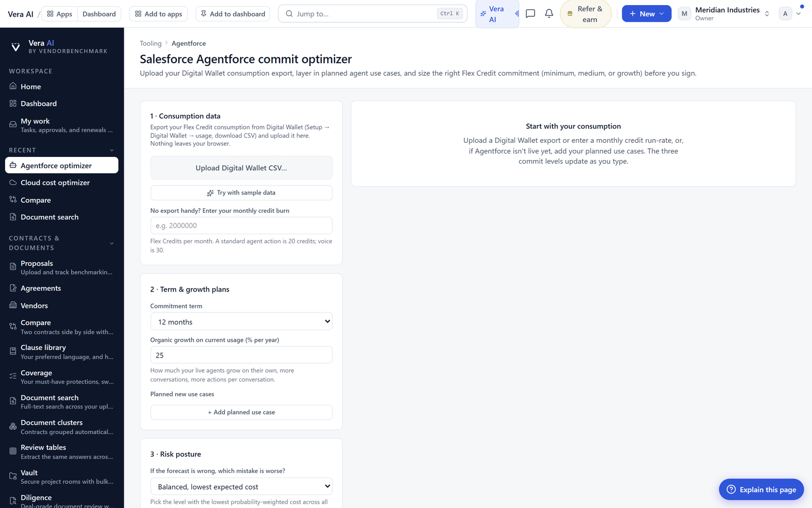Click the My work inbox icon
This screenshot has width=812, height=508.
[13, 125]
